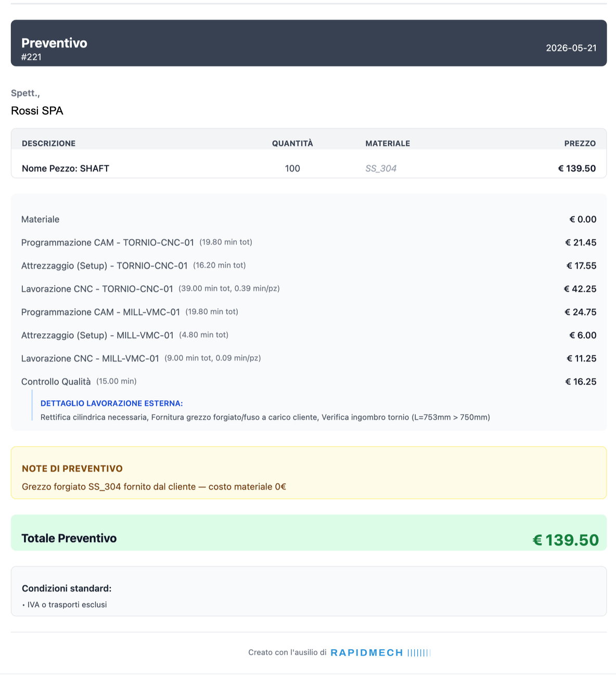Click the 9.00 min tot, 0.09 min/pz detail
This screenshot has height=681, width=616.
(213, 358)
